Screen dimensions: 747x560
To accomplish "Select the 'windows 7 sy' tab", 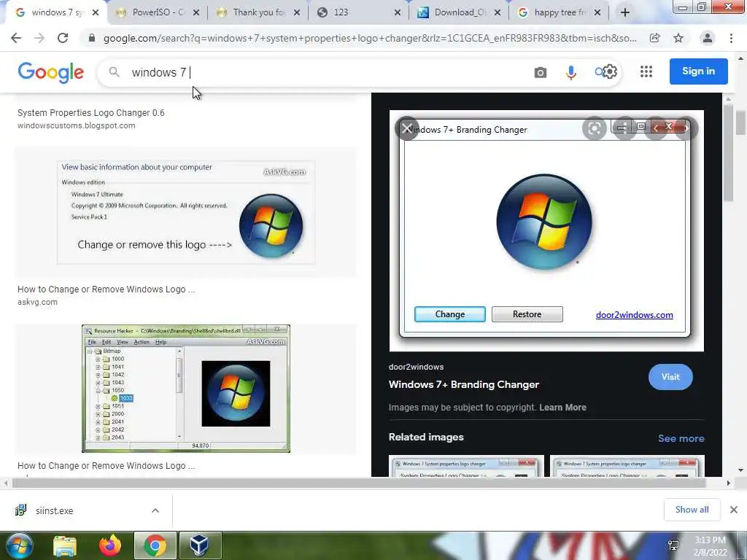I will click(x=57, y=13).
